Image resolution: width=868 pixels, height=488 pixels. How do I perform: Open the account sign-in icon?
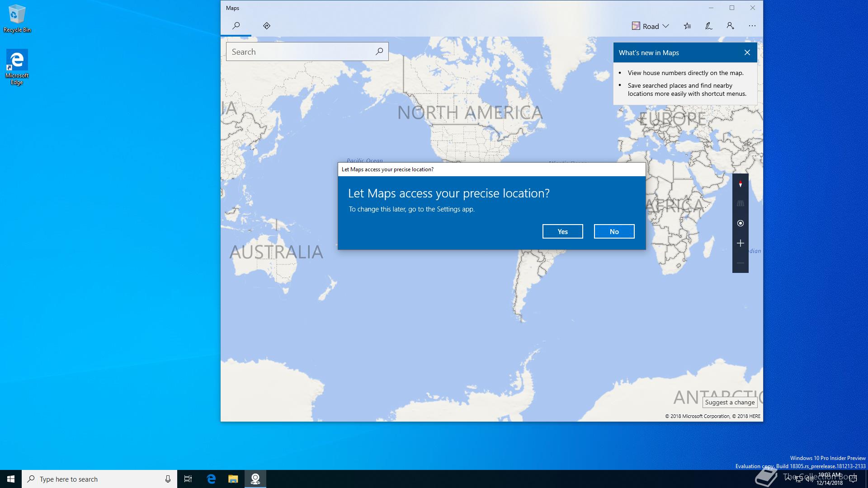point(731,26)
